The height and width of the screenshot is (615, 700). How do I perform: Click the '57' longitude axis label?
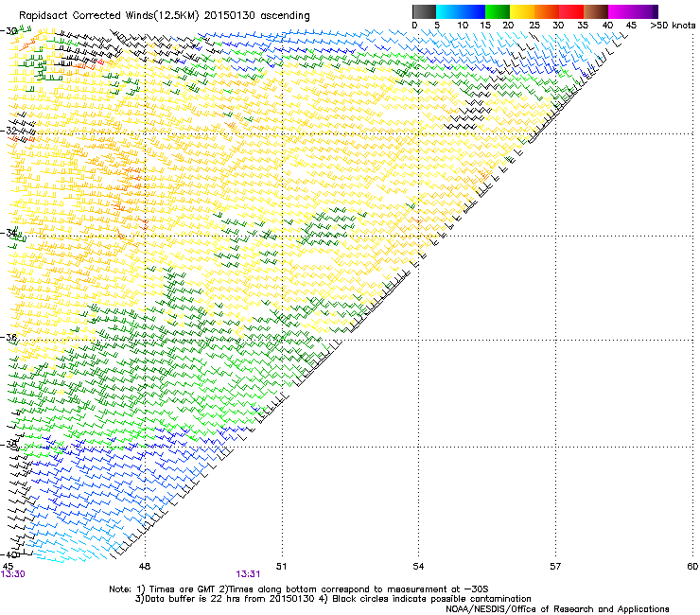(x=555, y=567)
